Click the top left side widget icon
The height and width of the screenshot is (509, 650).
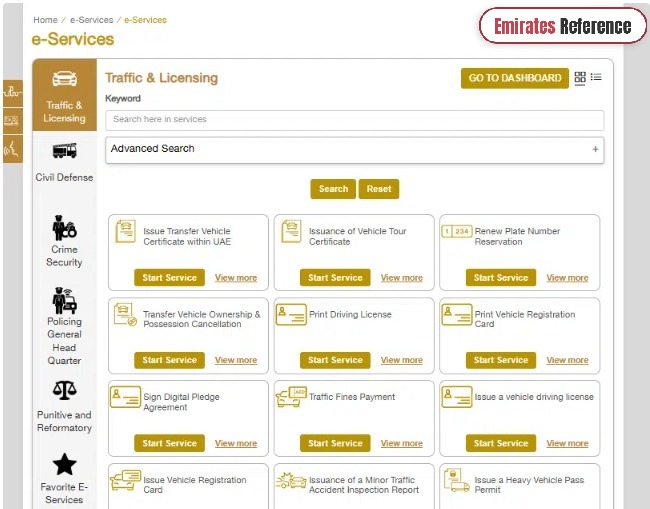[x=13, y=92]
